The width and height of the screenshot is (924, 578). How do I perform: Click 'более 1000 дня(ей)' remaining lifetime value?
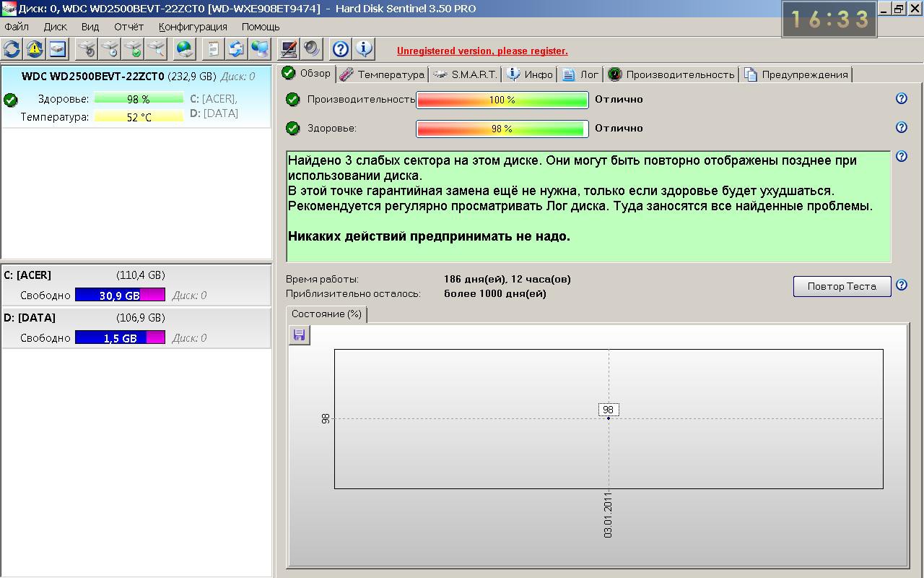click(x=495, y=293)
